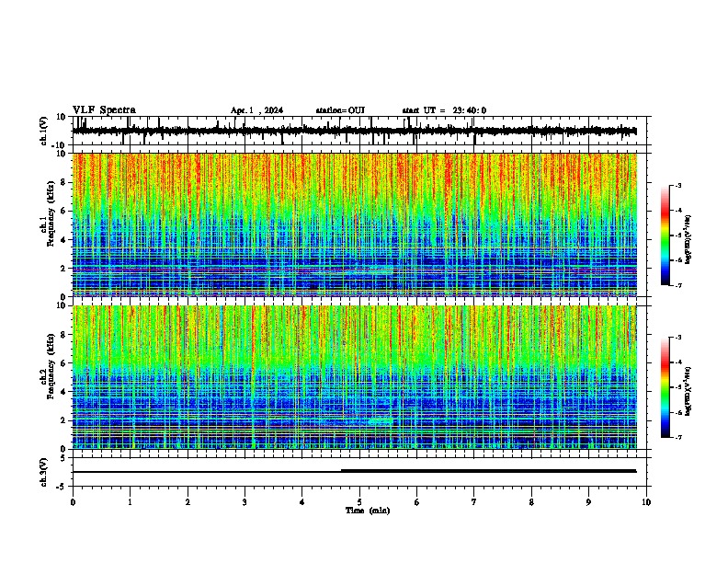
Task: Click the green emission patch in ch.2 spectrogram
Action: (381, 421)
